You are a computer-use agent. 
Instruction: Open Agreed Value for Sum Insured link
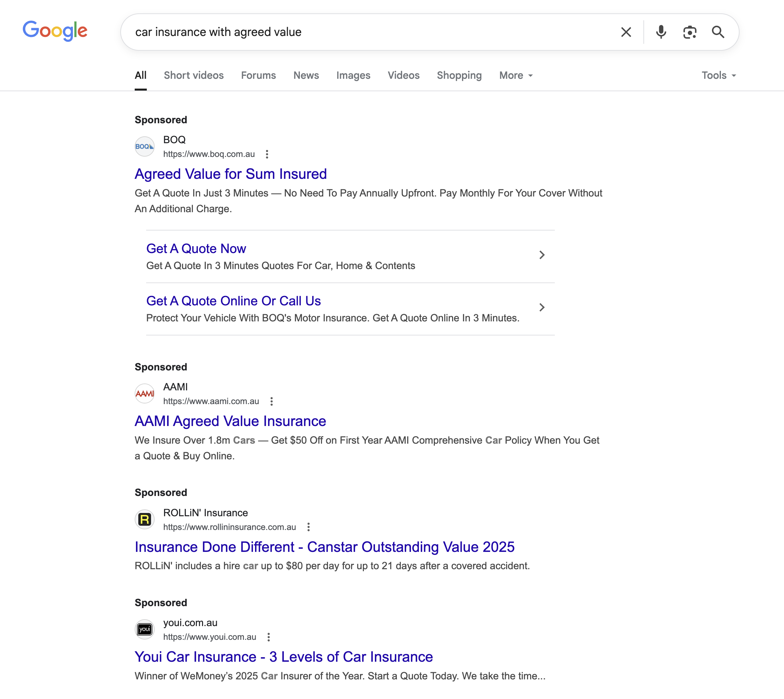pyautogui.click(x=230, y=174)
